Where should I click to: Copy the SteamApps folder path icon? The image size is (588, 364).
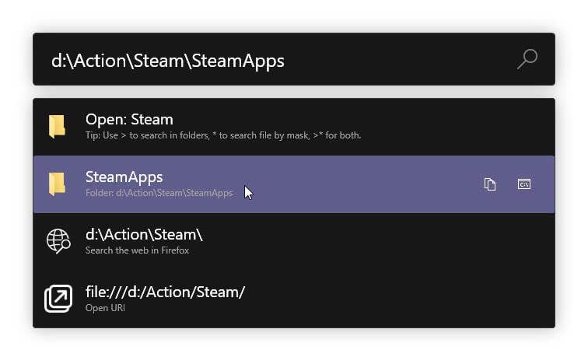click(490, 184)
